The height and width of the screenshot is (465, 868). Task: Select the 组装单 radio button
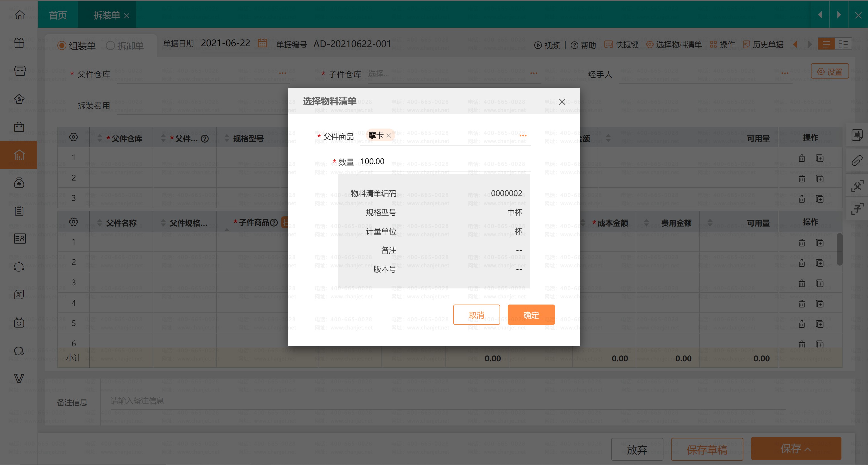click(x=62, y=45)
